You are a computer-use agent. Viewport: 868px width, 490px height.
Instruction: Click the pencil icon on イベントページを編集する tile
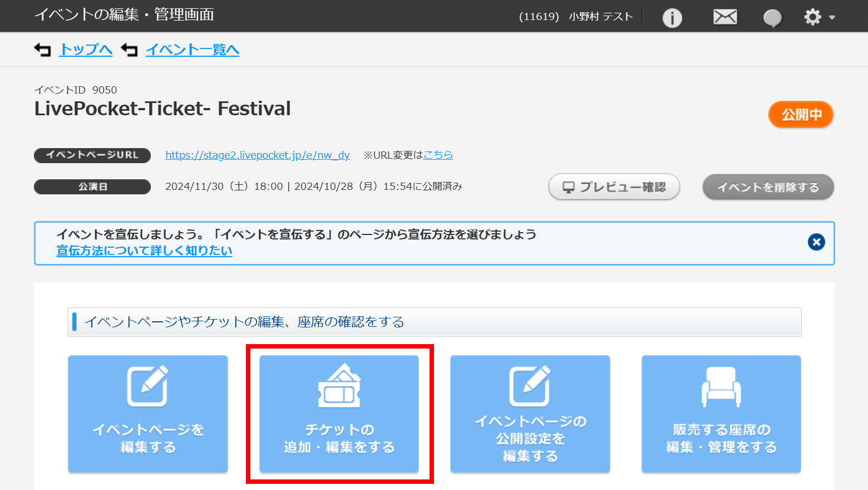pos(147,384)
